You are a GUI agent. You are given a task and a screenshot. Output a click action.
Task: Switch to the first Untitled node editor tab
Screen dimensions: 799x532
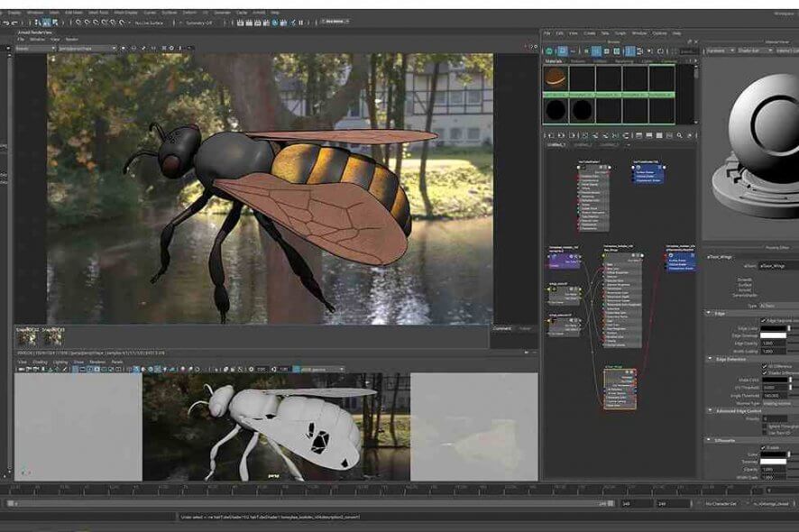(x=556, y=144)
